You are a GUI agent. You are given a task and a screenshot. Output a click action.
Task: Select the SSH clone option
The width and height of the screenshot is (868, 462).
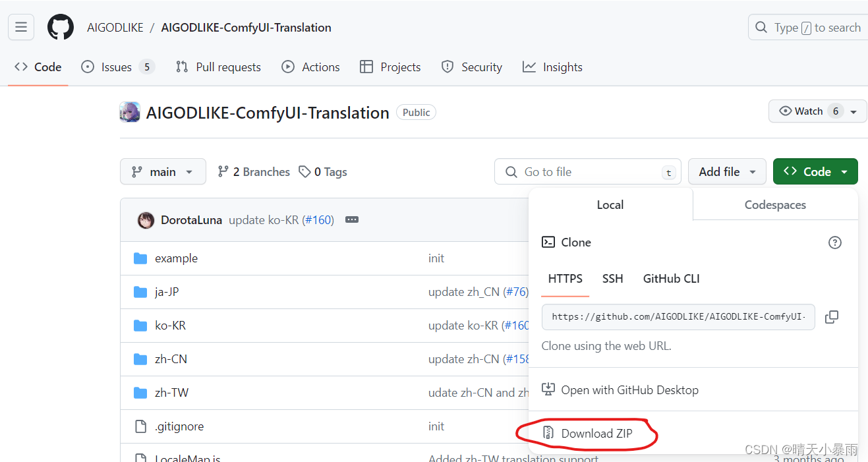coord(613,279)
